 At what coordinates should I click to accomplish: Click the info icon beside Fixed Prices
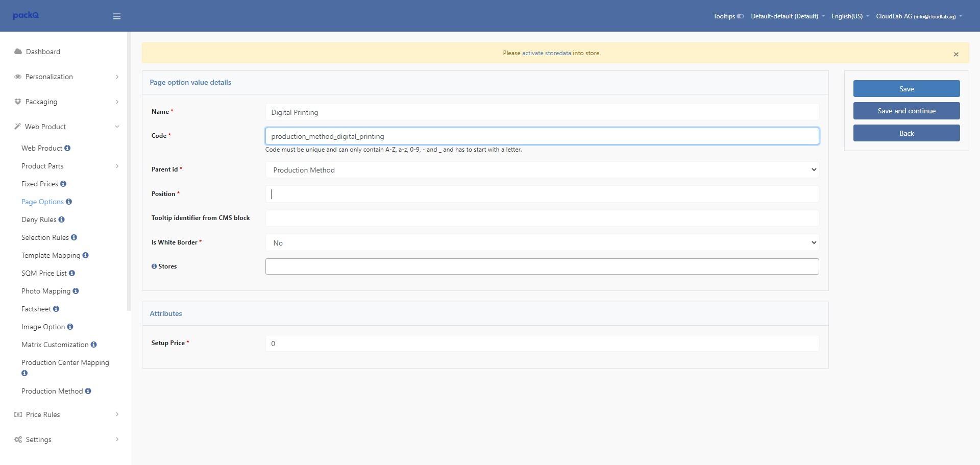point(63,184)
